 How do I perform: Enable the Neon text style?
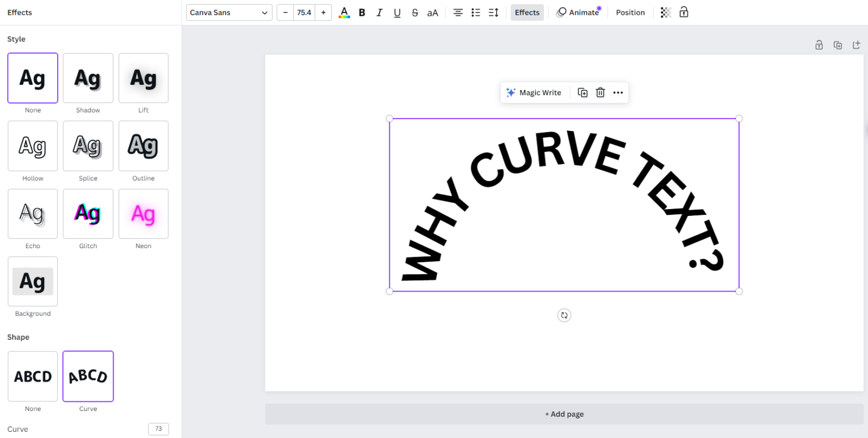coord(143,214)
